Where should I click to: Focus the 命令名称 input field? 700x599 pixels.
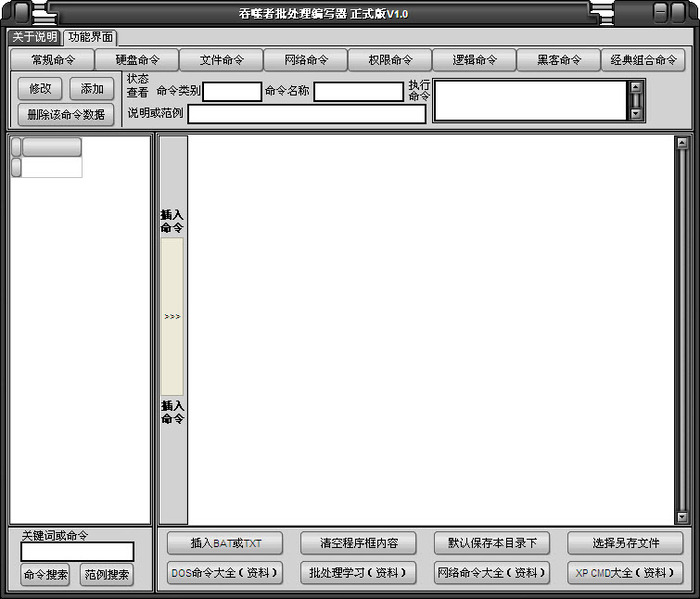click(359, 92)
